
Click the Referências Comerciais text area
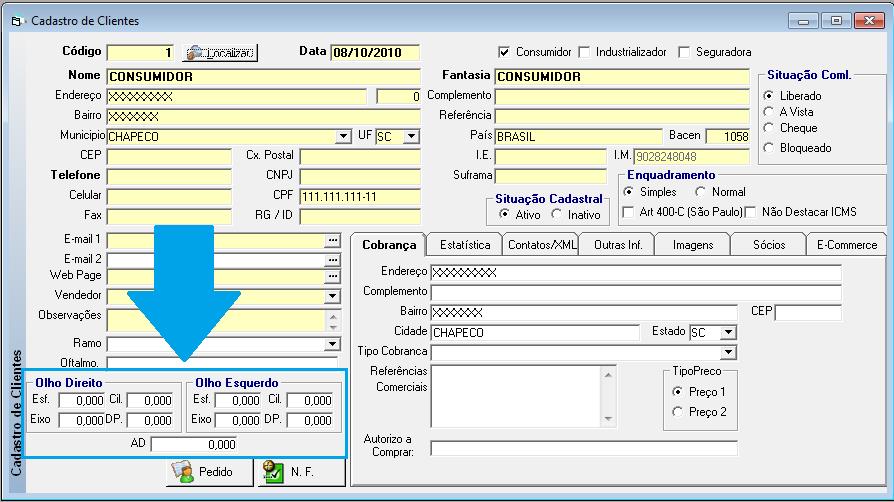[516, 396]
